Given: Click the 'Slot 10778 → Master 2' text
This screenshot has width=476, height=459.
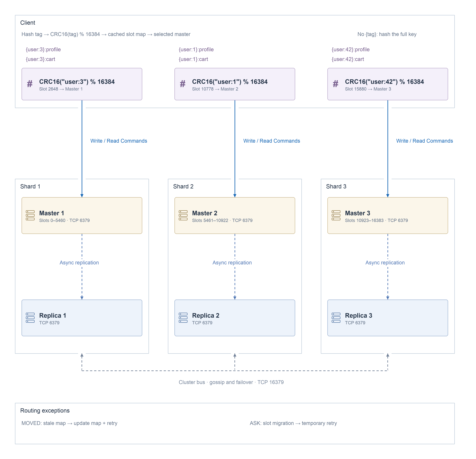Looking at the screenshot, I should [215, 89].
